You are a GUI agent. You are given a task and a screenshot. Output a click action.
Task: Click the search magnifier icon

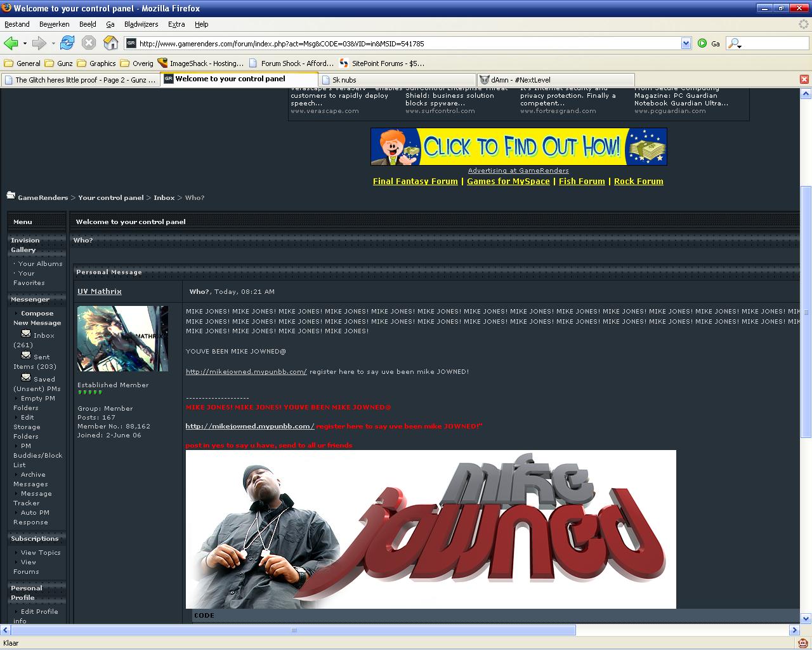coord(734,43)
